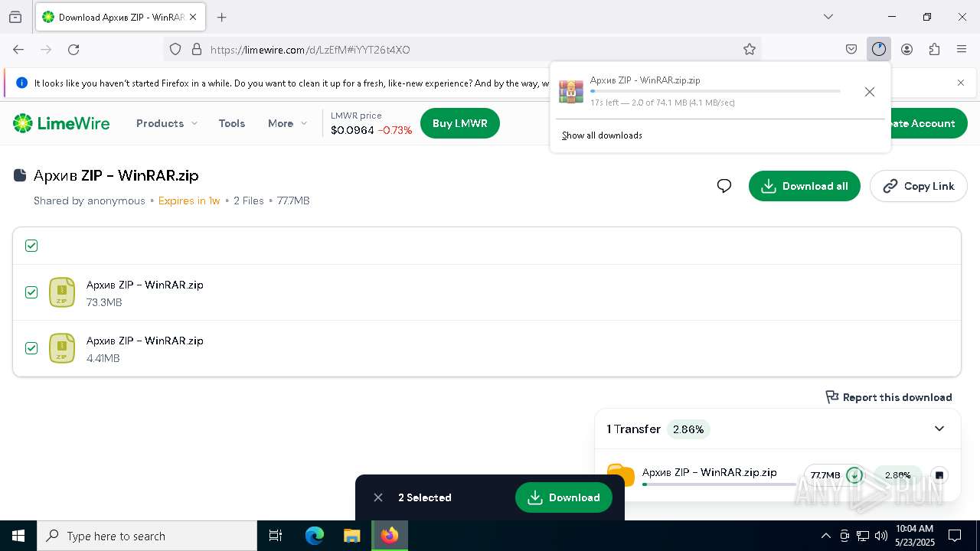This screenshot has width=980, height=551.
Task: Expand the More menu
Action: pos(287,123)
